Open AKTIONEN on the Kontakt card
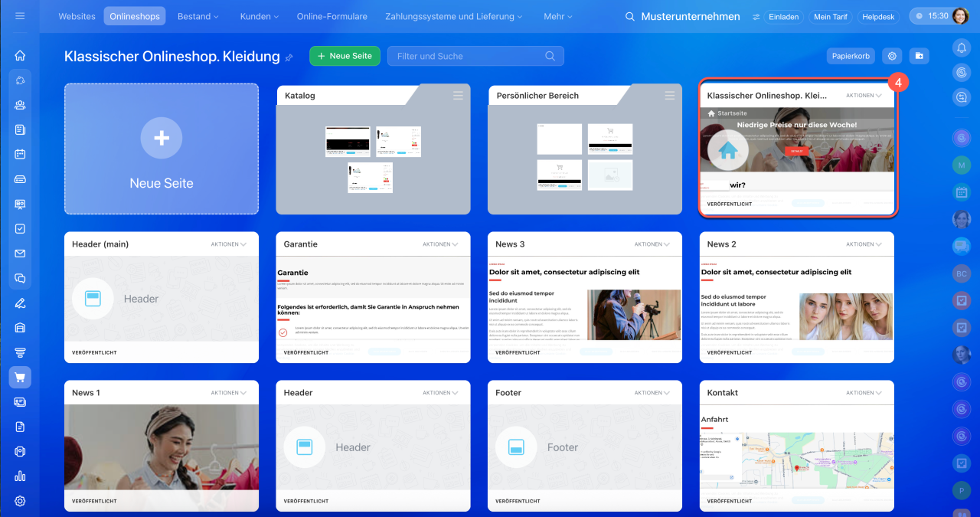Viewport: 980px width, 517px height. click(x=864, y=393)
